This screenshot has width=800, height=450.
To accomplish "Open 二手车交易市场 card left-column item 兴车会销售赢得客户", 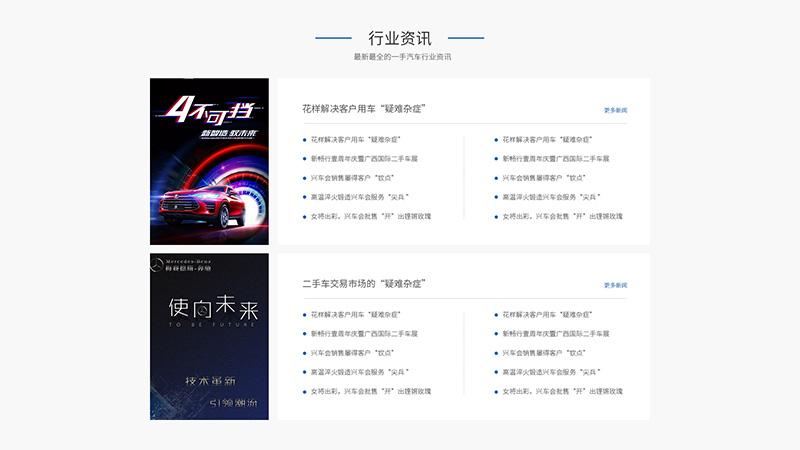I will tap(353, 353).
